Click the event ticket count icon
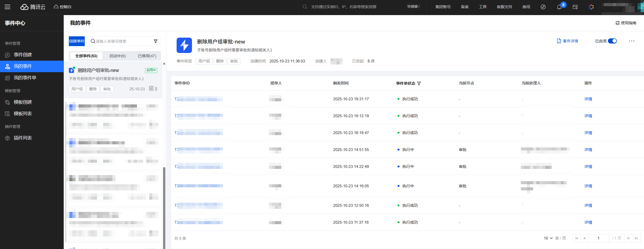The height and width of the screenshot is (249, 644). [x=151, y=89]
